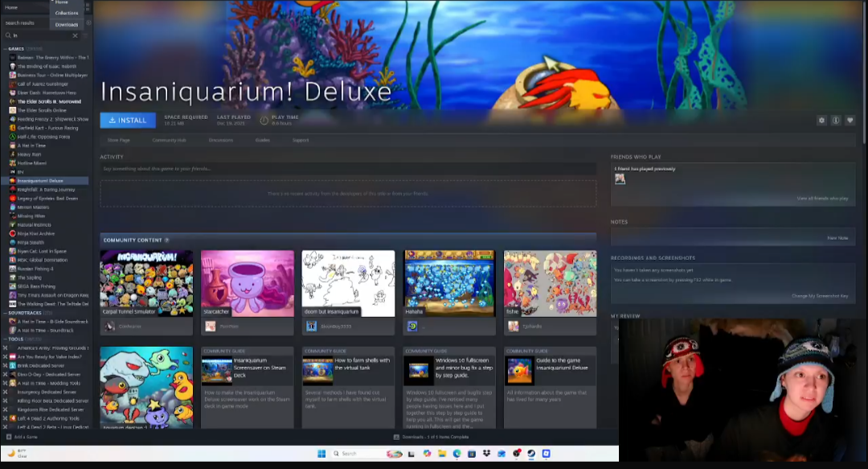This screenshot has height=469, width=868.
Task: Open the Support tab
Action: pos(301,140)
